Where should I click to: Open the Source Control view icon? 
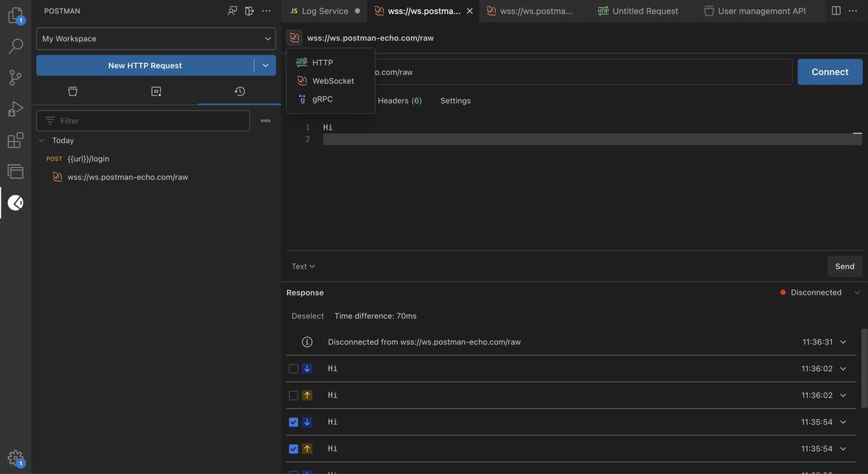point(15,77)
